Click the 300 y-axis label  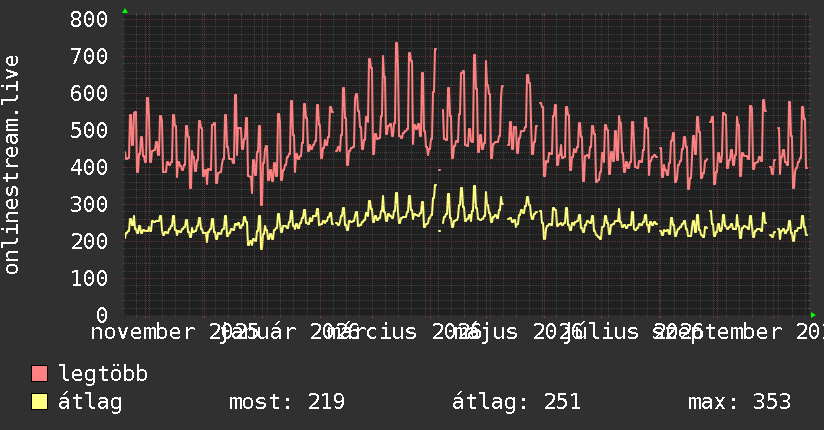pyautogui.click(x=89, y=204)
